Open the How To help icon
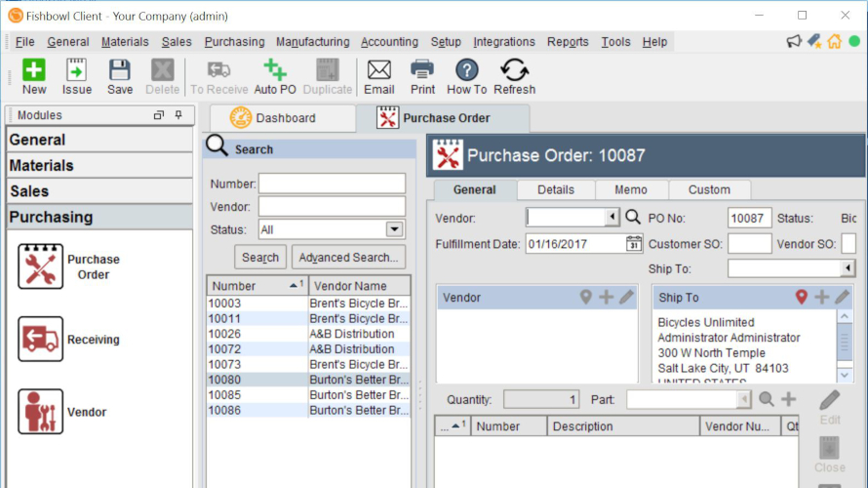 click(x=467, y=76)
